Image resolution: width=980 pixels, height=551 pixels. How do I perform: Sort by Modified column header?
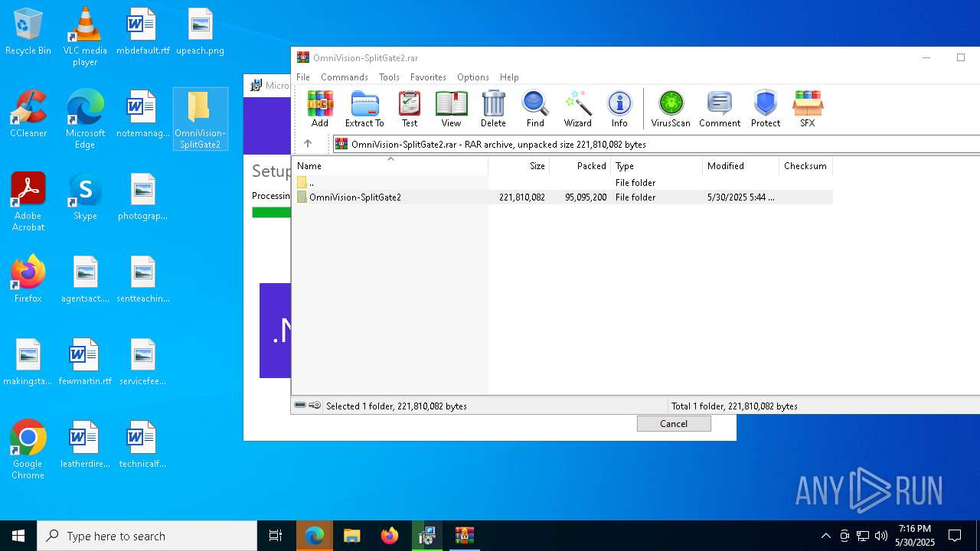(x=740, y=166)
